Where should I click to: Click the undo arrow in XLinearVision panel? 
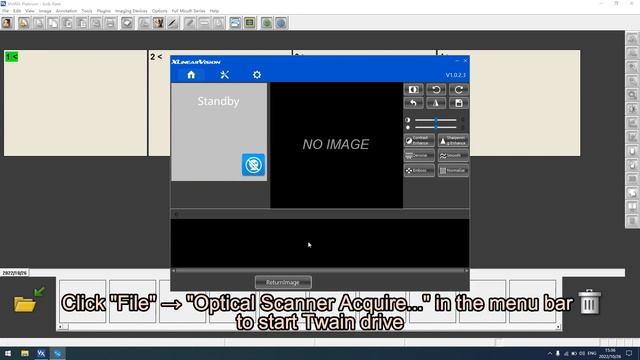(x=413, y=103)
